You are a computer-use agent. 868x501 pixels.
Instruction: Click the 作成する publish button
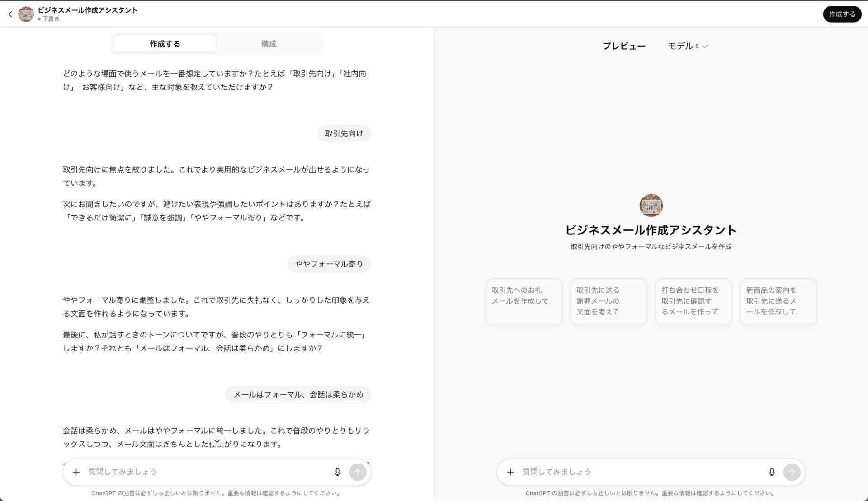coord(842,14)
